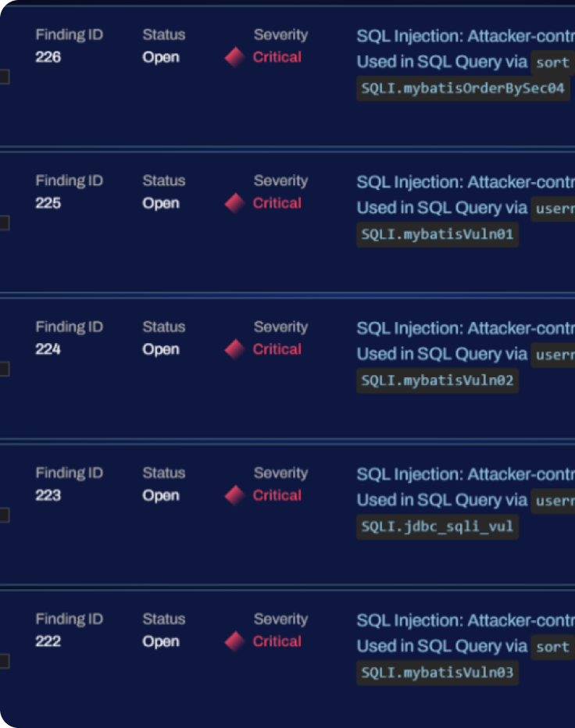
Task: Click the Critical severity diamond for finding 222
Action: pos(234,641)
